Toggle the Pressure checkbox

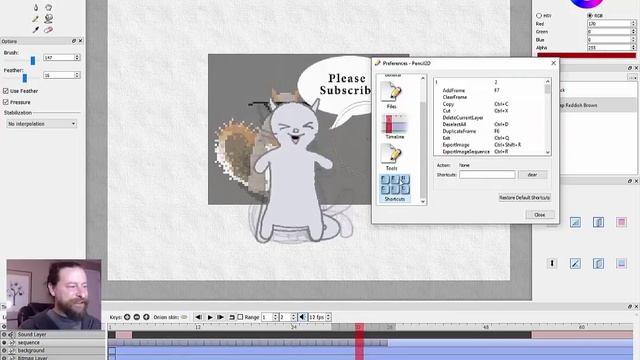pos(6,102)
